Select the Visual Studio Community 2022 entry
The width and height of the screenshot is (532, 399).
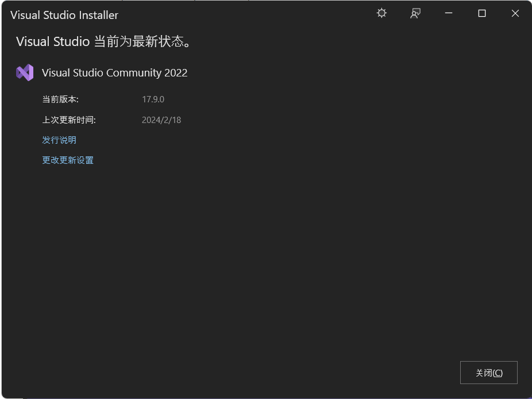[x=114, y=72]
